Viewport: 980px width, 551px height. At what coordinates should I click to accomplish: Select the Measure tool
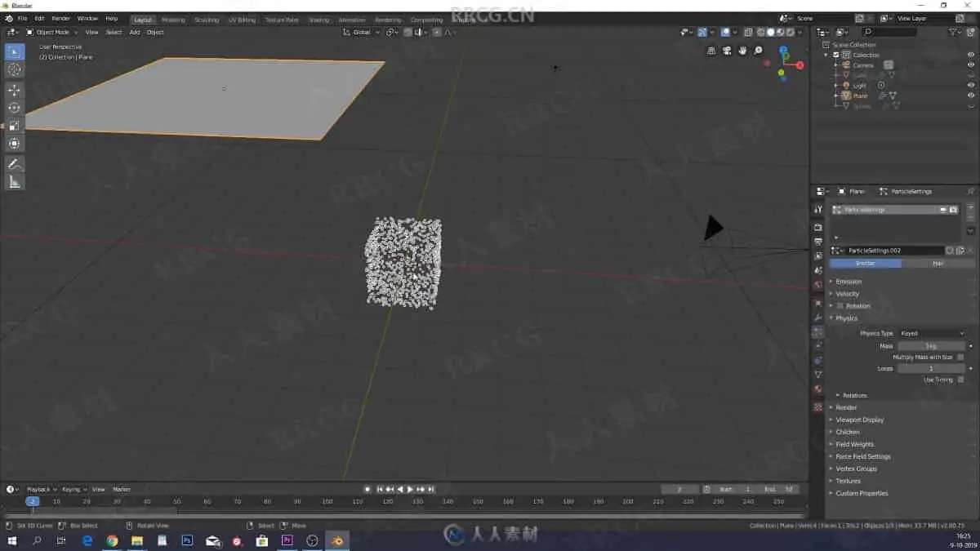pyautogui.click(x=14, y=182)
